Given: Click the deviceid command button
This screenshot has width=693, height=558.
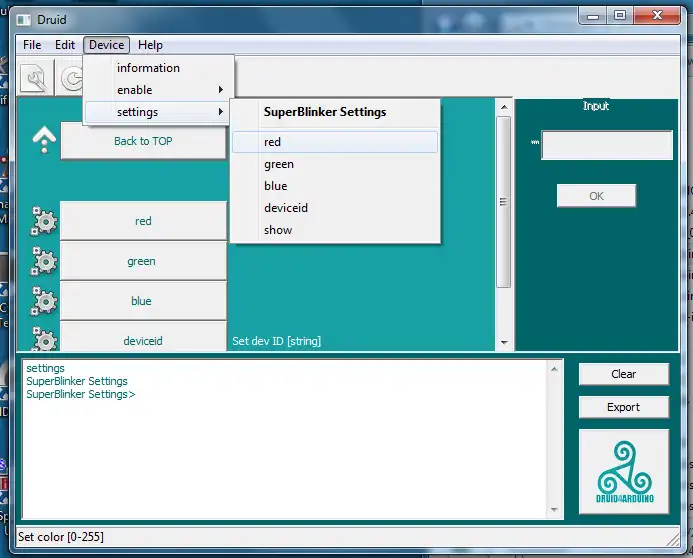Looking at the screenshot, I should click(143, 338).
